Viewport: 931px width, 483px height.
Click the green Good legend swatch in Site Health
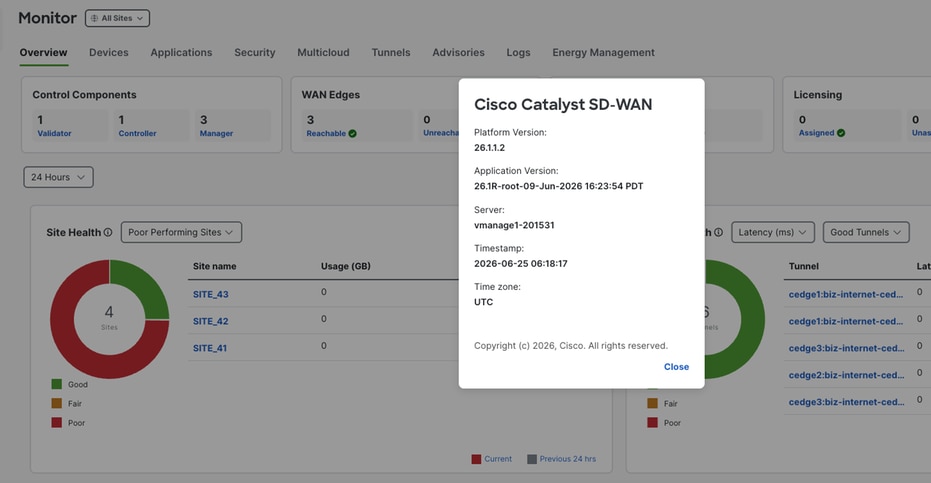[x=56, y=384]
